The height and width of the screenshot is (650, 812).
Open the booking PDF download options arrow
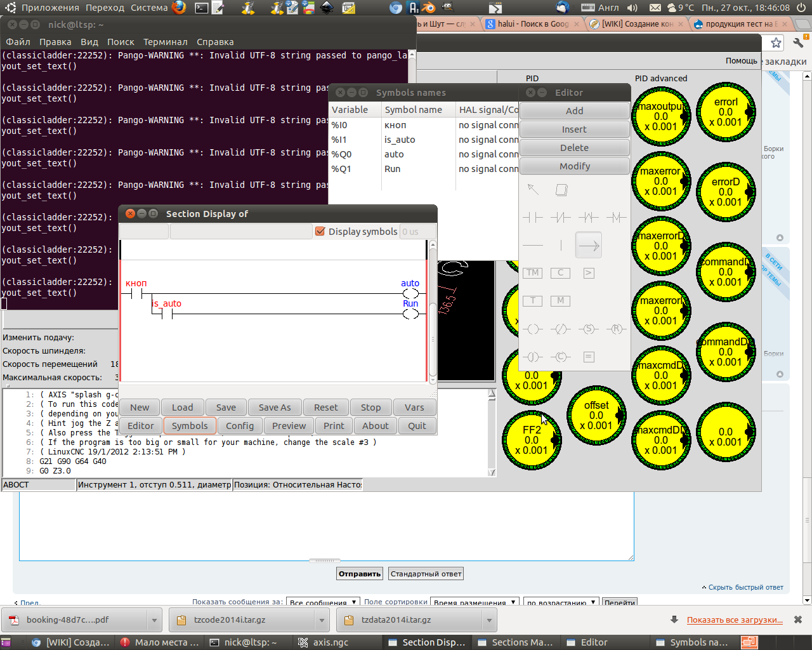click(154, 620)
